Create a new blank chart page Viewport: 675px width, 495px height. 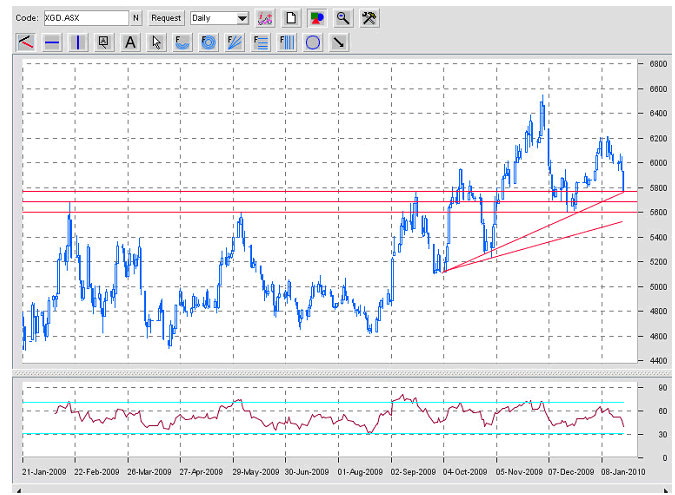click(291, 18)
